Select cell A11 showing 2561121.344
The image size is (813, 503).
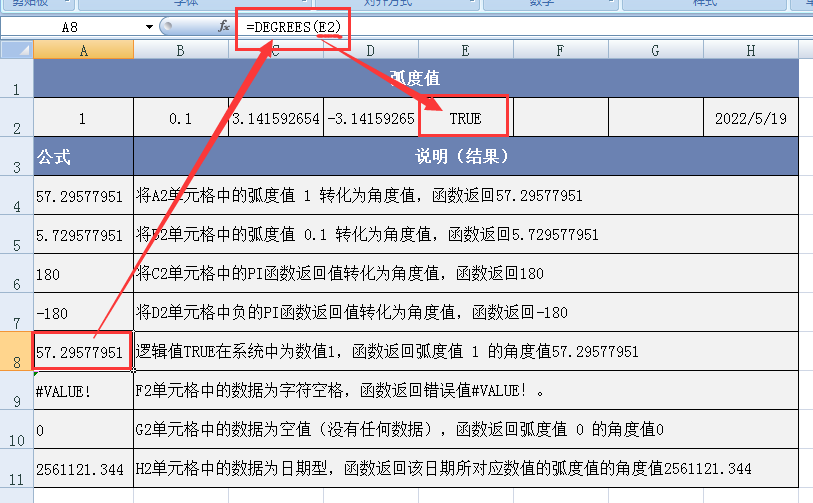pyautogui.click(x=83, y=468)
